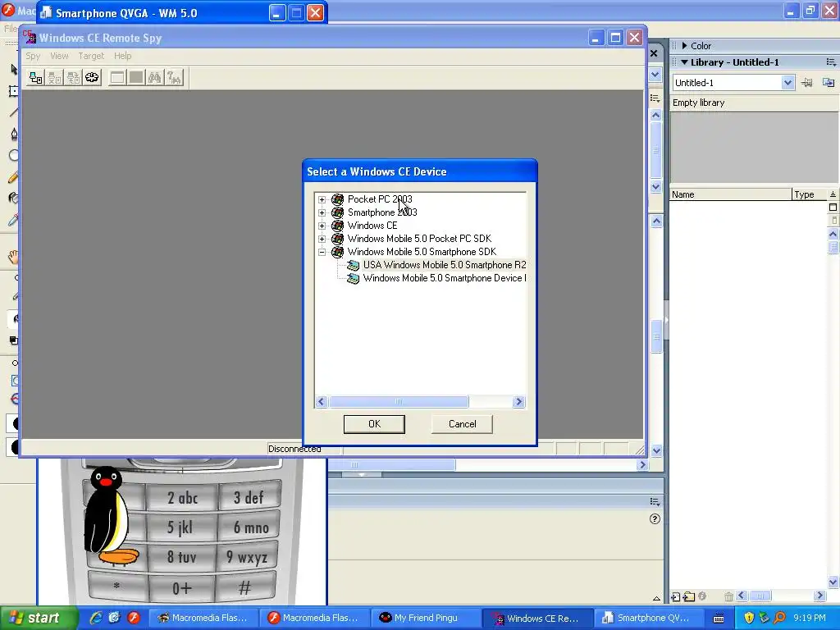Open Internet Explorer from quick launch
The image size is (840, 630).
click(x=96, y=618)
